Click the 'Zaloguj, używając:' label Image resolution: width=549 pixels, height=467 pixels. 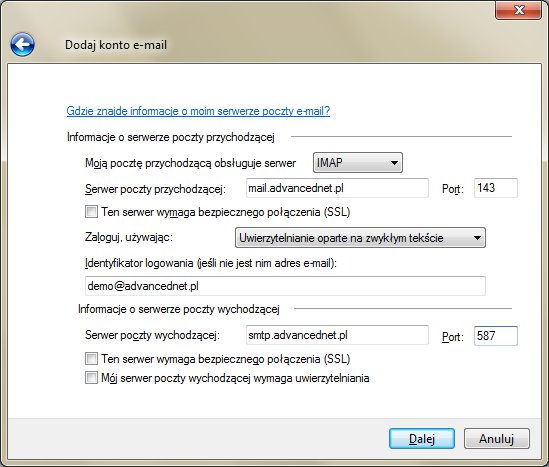129,237
